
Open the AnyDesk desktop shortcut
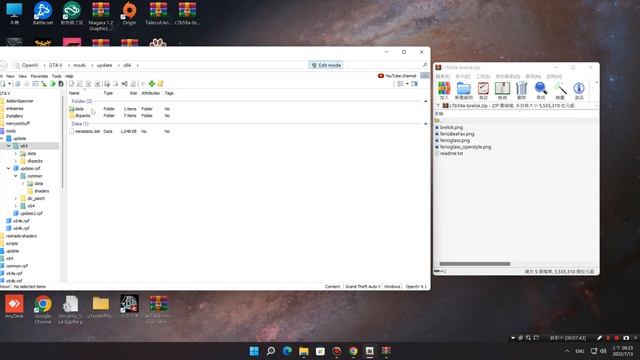(14, 307)
